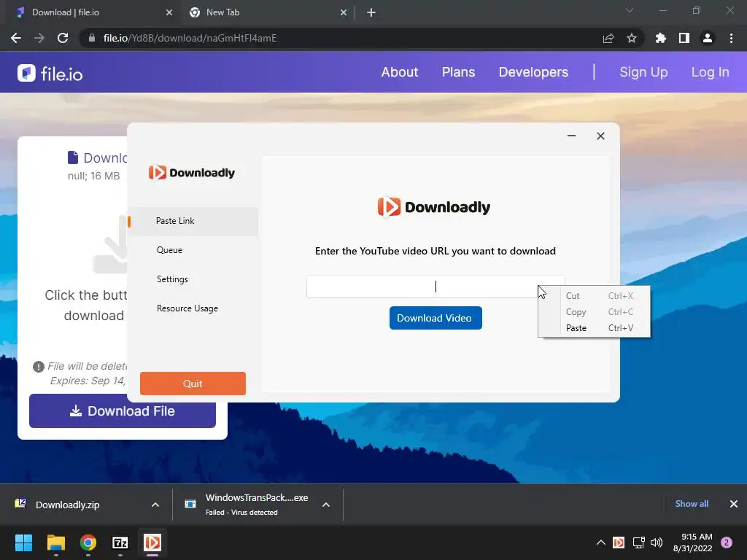Switch to the Queue section
The height and width of the screenshot is (560, 747).
pos(169,250)
